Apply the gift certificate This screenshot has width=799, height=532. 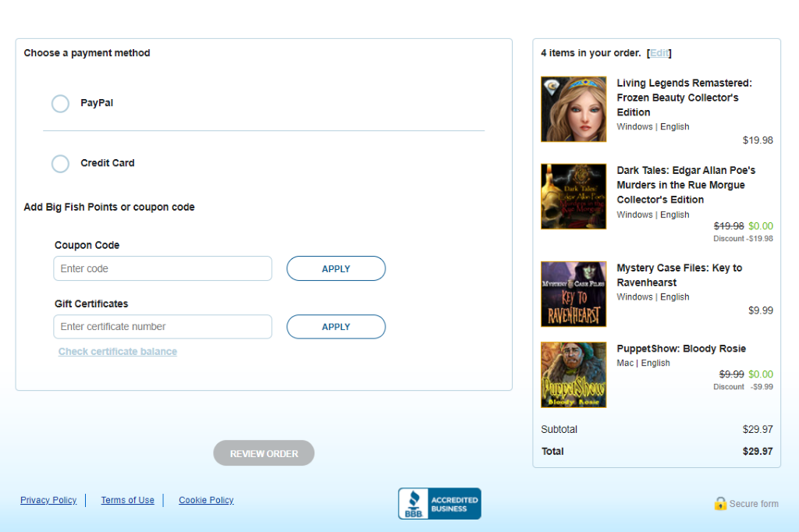[336, 327]
